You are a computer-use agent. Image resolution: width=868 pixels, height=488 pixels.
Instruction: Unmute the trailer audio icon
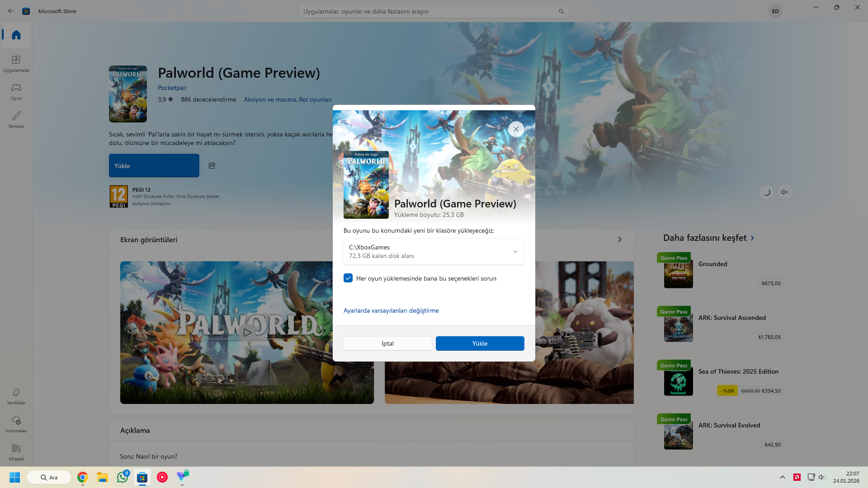click(784, 192)
